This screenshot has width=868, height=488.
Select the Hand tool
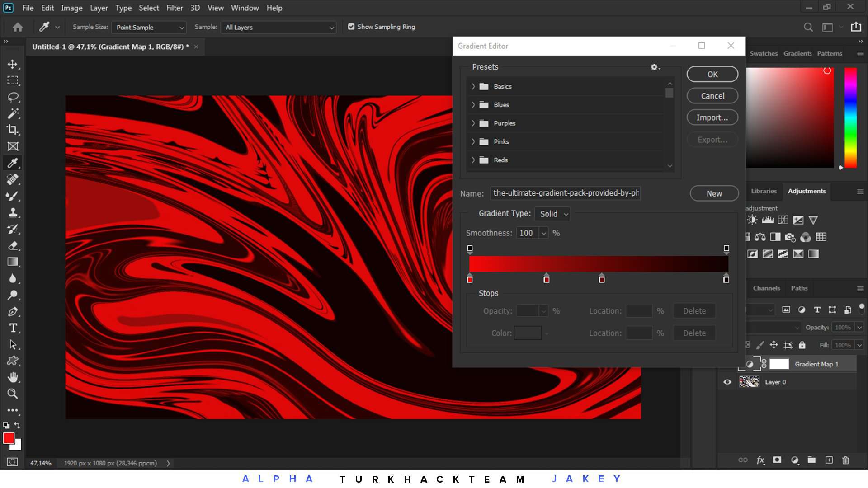click(13, 377)
